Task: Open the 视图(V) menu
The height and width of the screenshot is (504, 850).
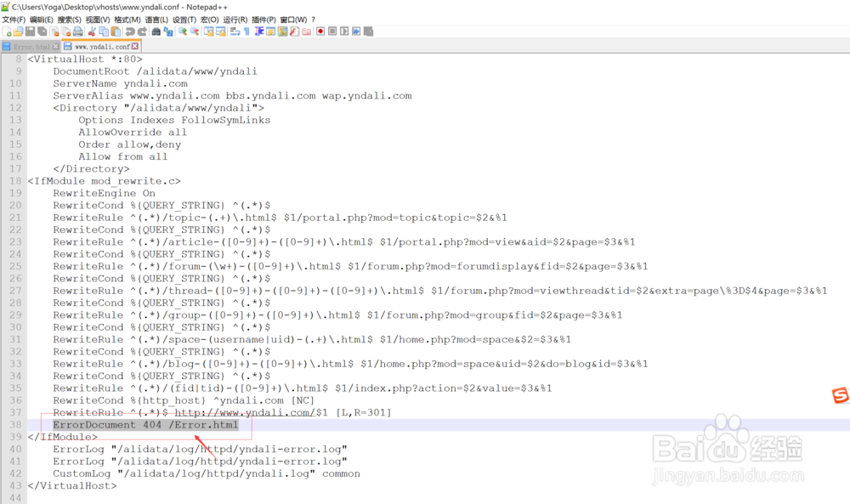Action: coord(98,20)
